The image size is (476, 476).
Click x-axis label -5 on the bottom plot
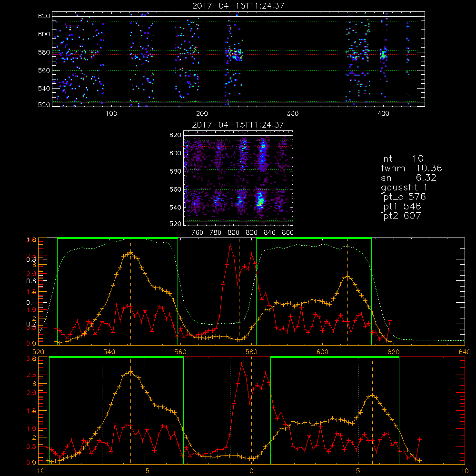click(145, 471)
